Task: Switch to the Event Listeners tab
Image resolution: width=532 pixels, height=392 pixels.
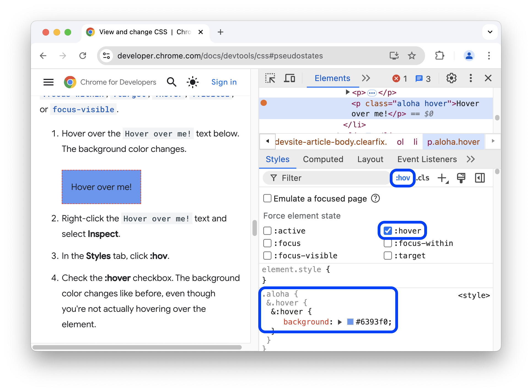Action: click(427, 159)
